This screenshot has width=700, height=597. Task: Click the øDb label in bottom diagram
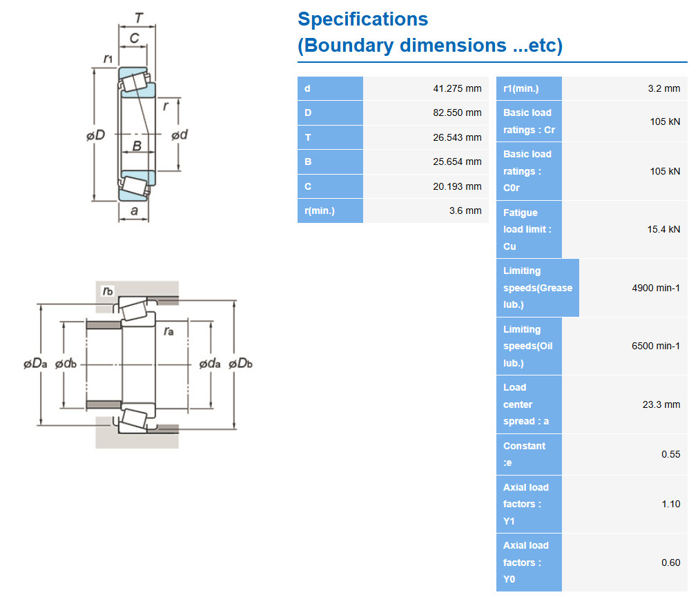click(x=241, y=364)
